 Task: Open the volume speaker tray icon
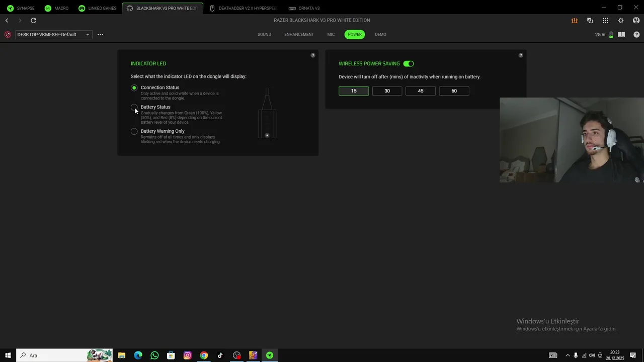(x=592, y=355)
